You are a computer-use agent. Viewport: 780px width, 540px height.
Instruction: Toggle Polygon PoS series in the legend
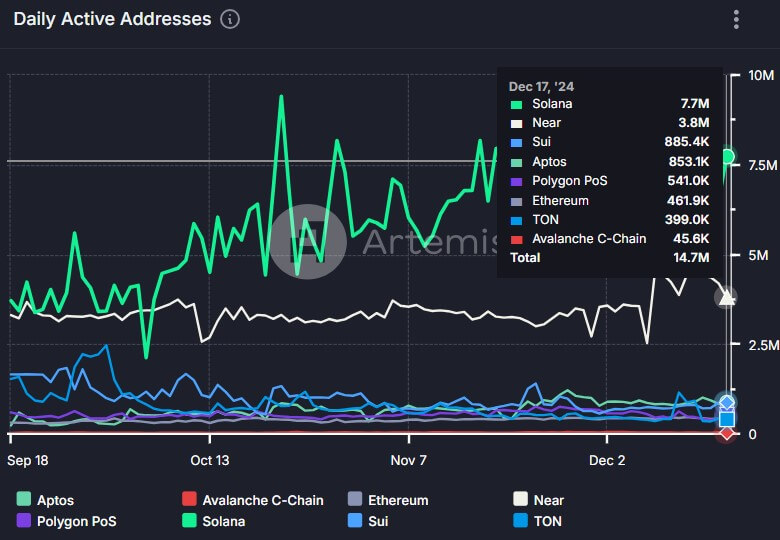tap(66, 521)
